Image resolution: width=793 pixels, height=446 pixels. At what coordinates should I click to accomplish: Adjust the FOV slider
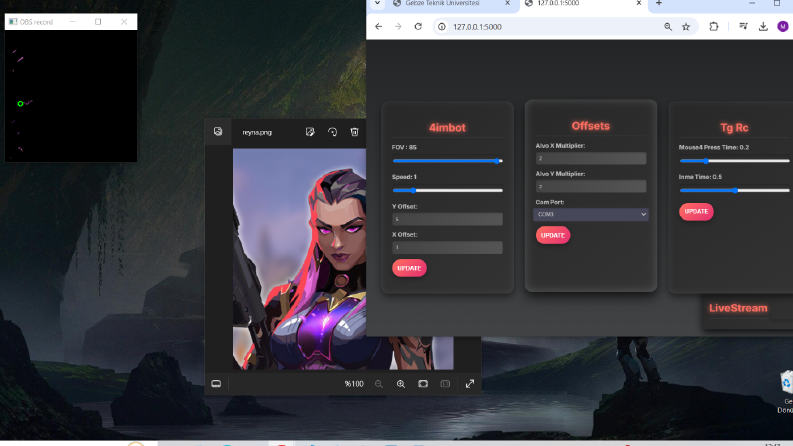447,161
